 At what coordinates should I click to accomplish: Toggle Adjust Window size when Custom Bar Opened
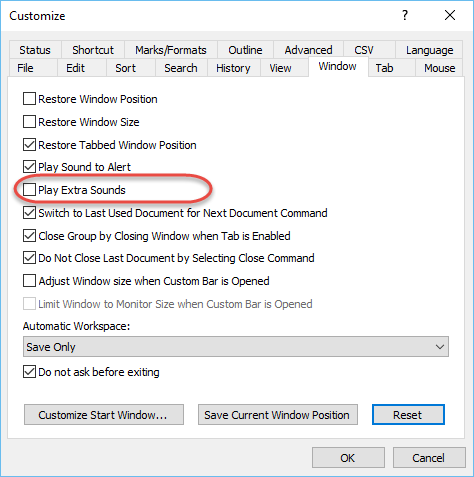(x=29, y=281)
